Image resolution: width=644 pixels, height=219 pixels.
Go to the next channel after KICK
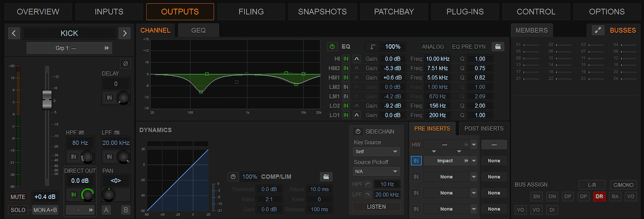pyautogui.click(x=124, y=34)
